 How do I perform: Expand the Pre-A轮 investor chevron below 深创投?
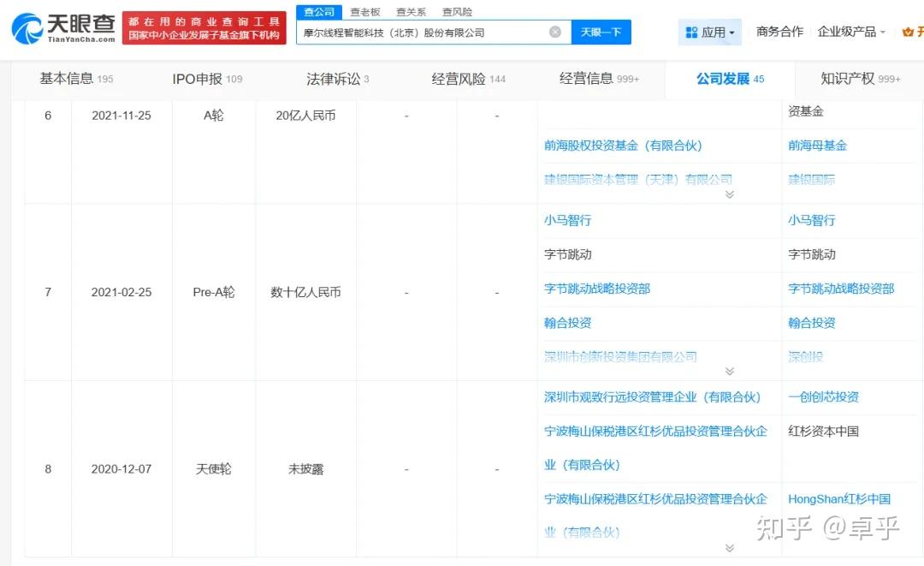pos(730,371)
